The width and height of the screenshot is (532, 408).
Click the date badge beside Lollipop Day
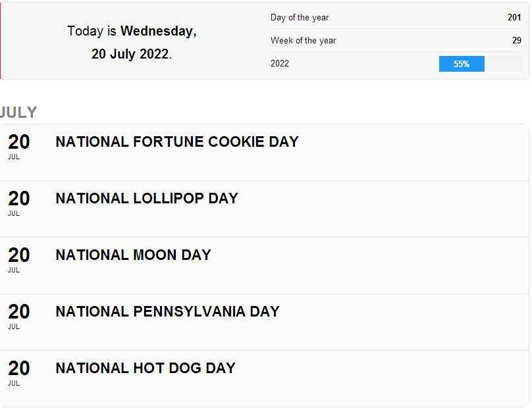click(18, 202)
